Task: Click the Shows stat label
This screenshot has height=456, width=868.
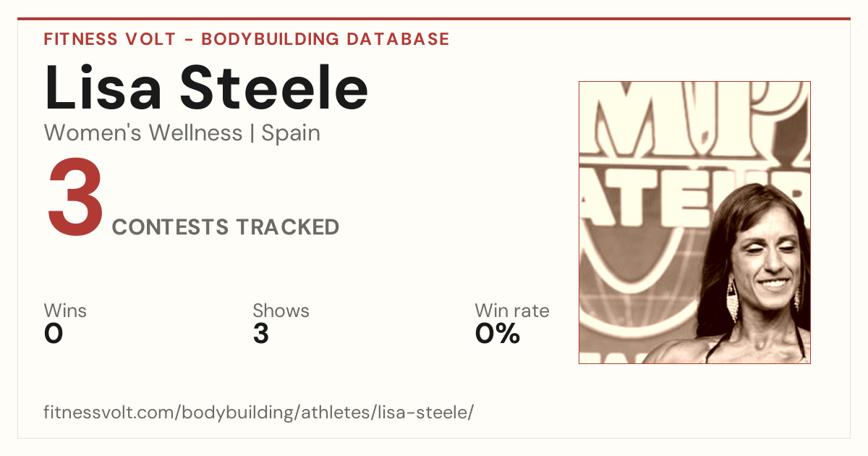Action: click(281, 311)
